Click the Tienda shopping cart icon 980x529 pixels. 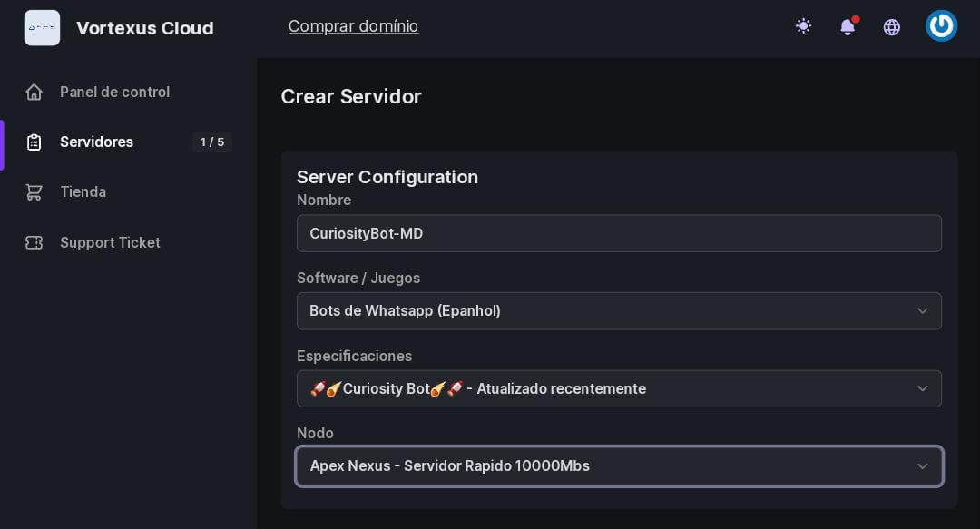click(34, 192)
